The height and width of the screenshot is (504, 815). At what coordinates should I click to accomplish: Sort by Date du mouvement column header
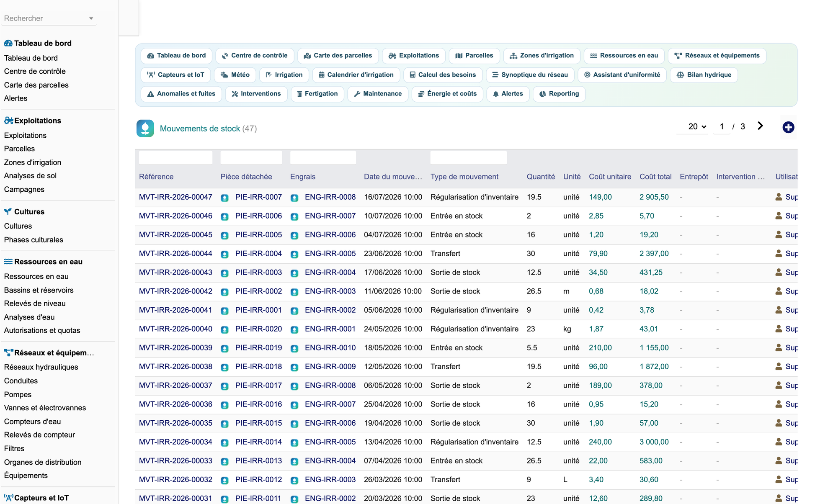coord(393,177)
